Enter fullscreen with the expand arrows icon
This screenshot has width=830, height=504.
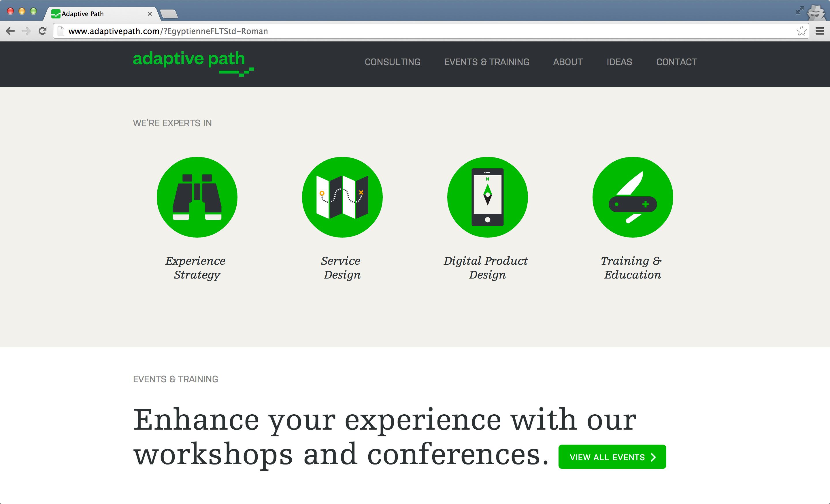(799, 10)
